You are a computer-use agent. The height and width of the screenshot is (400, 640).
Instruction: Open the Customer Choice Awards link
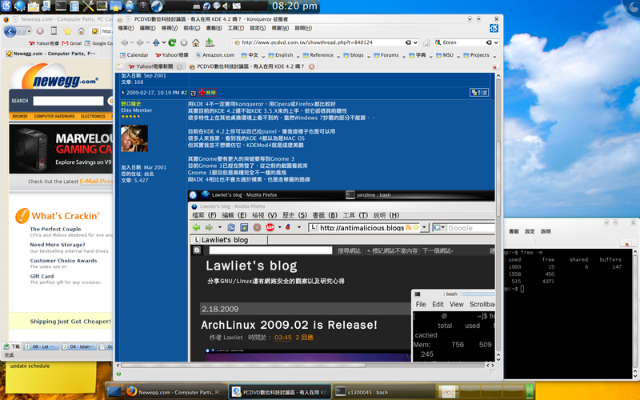[63, 260]
